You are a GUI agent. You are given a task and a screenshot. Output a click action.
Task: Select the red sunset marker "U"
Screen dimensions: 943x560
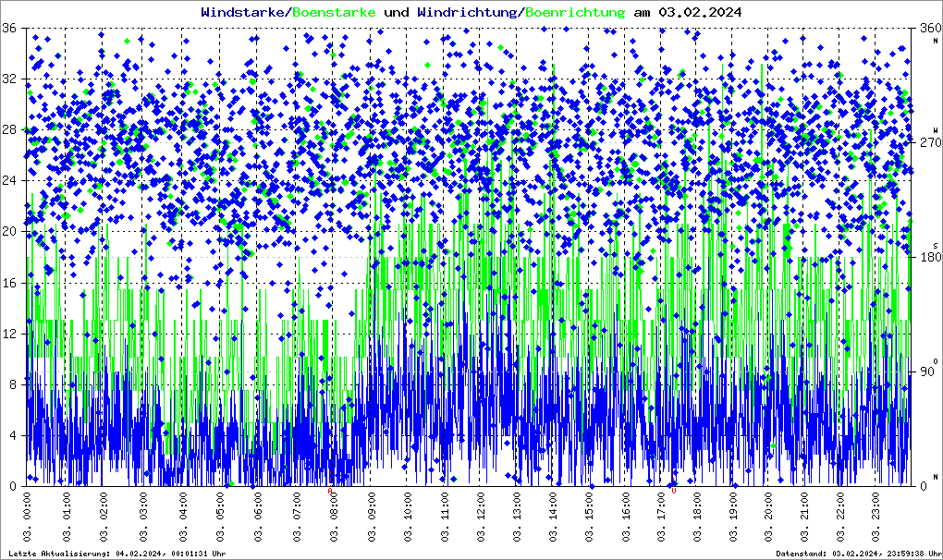point(674,491)
